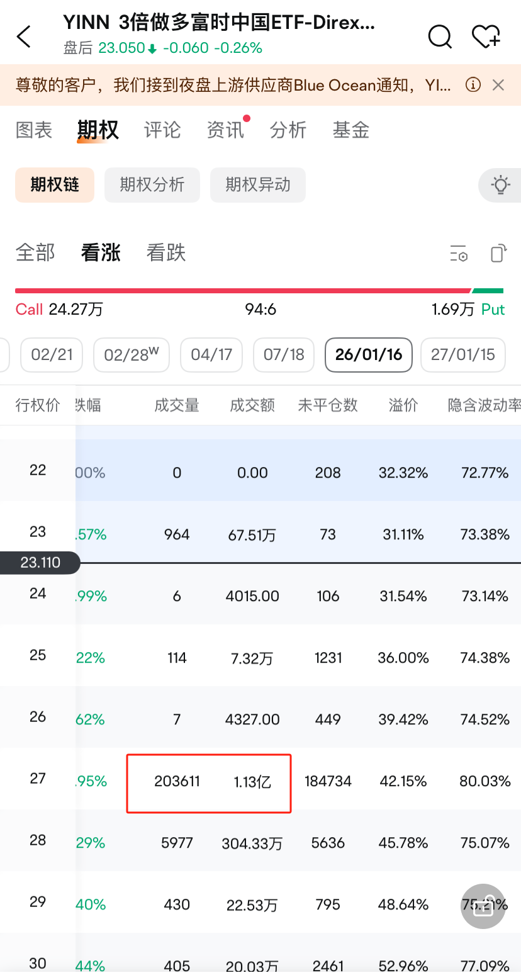Tap the 成交量 column header
This screenshot has height=980, width=521.
177,405
